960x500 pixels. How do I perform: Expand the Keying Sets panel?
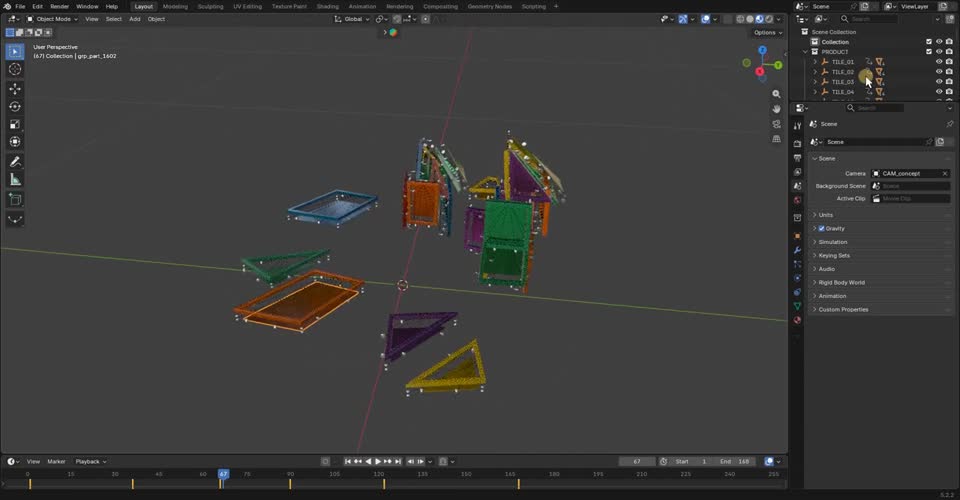pyautogui.click(x=880, y=255)
